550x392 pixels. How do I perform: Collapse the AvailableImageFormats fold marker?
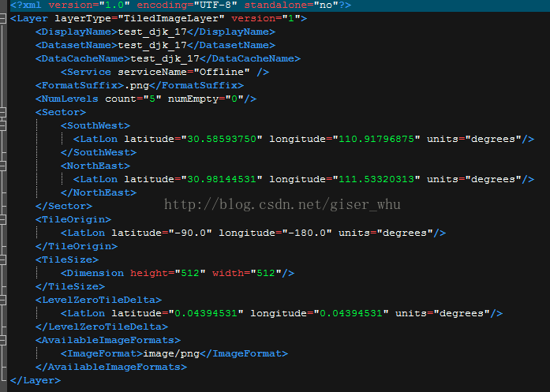pyautogui.click(x=2, y=341)
